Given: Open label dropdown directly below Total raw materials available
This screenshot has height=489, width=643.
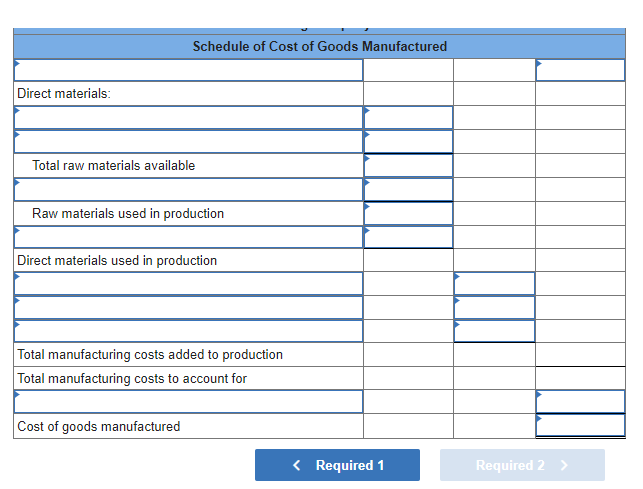Looking at the screenshot, I should click(189, 190).
